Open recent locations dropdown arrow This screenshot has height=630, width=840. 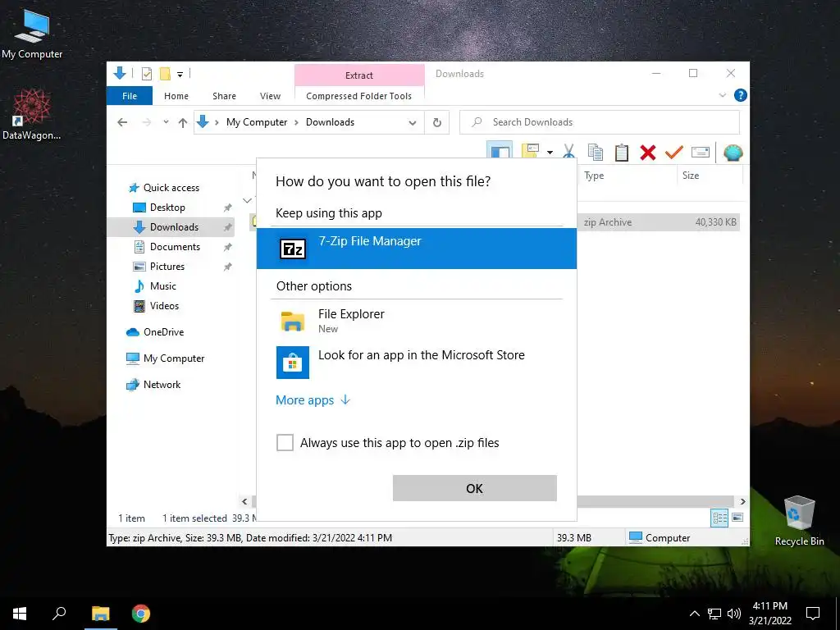166,122
